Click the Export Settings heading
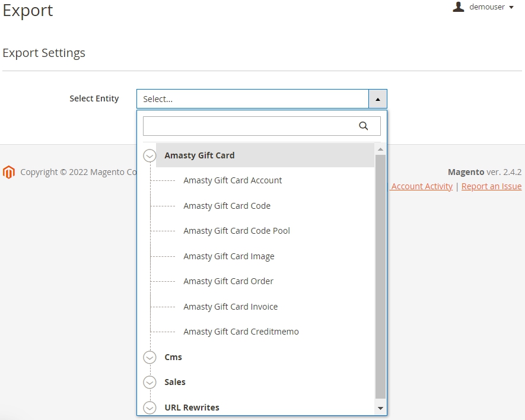This screenshot has width=525, height=420. (x=44, y=53)
